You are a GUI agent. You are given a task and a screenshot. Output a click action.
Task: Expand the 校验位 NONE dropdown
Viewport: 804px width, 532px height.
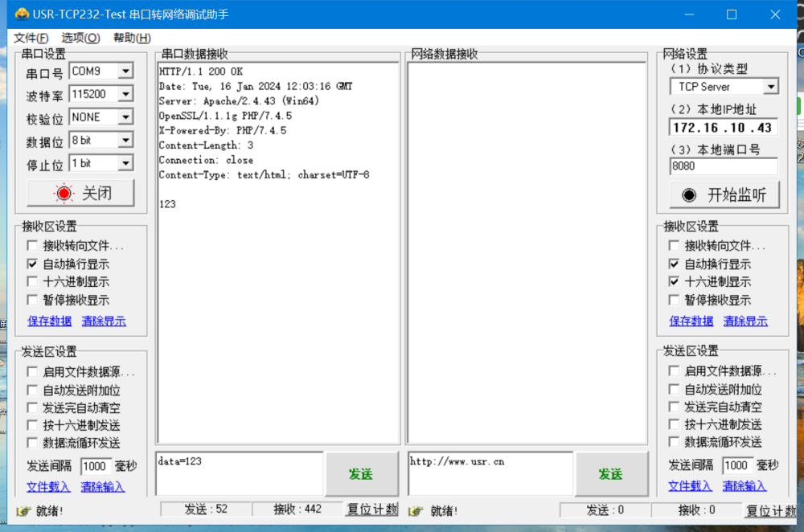(125, 117)
